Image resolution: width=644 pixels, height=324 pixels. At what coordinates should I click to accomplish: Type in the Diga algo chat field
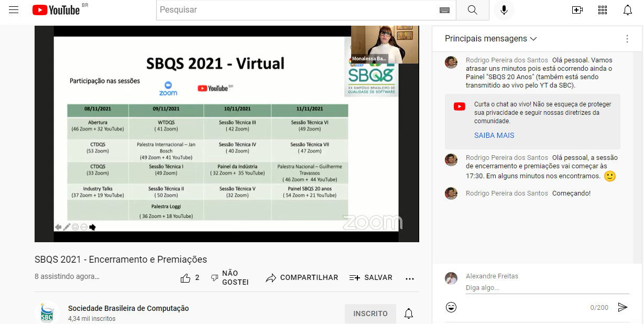pos(545,288)
